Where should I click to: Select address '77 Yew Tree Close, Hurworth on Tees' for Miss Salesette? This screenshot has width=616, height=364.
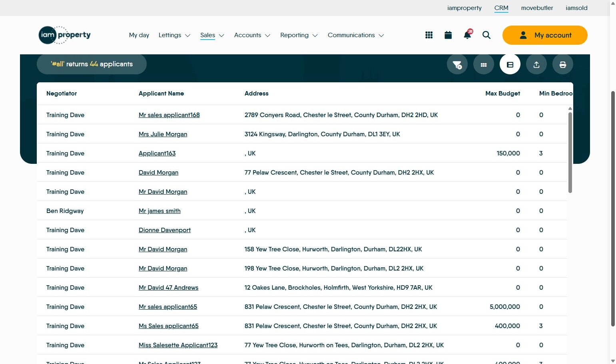(x=344, y=345)
